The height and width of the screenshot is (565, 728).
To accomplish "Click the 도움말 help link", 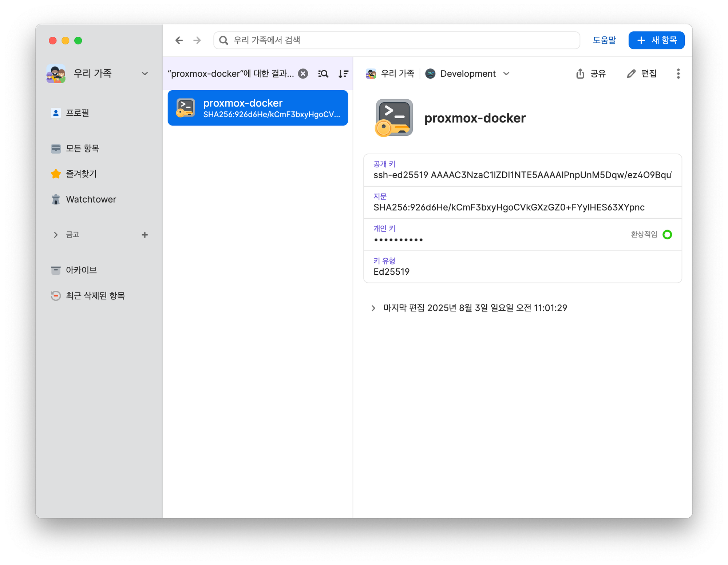I will pyautogui.click(x=604, y=40).
